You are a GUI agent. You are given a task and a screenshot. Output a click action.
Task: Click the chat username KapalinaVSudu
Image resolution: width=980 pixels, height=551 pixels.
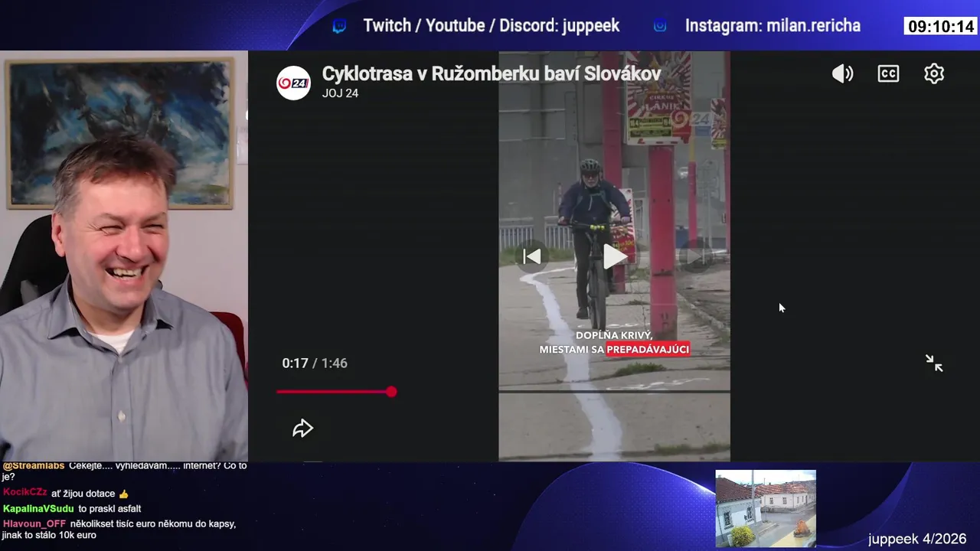38,508
